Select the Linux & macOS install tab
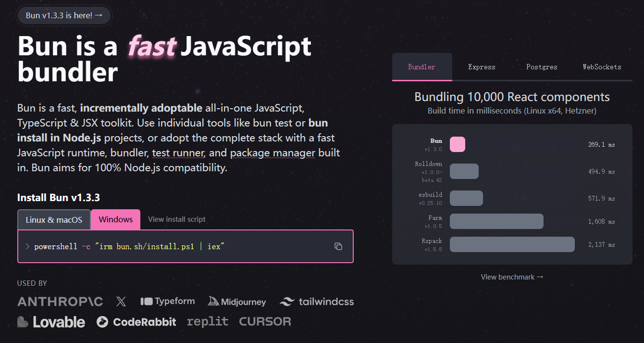 (x=54, y=219)
